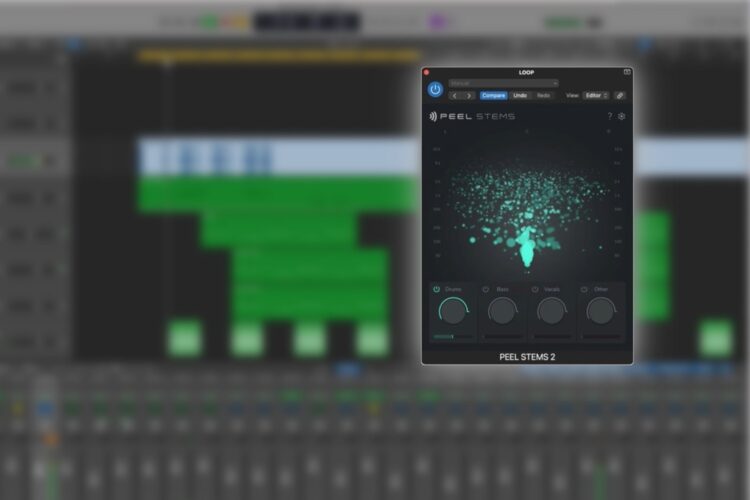Toggle the Bass stem power button
Screen dimensions: 750x500
coord(485,289)
